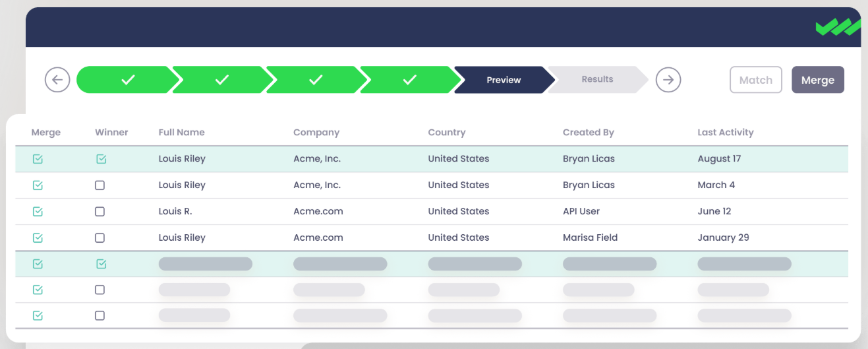Click the Last Activity column header
Viewport: 868px width, 349px height.
(726, 132)
